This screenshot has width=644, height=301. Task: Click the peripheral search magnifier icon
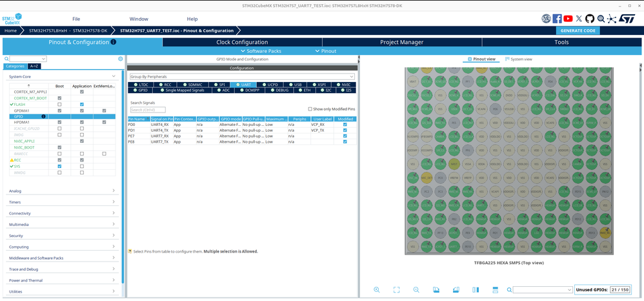[6, 59]
